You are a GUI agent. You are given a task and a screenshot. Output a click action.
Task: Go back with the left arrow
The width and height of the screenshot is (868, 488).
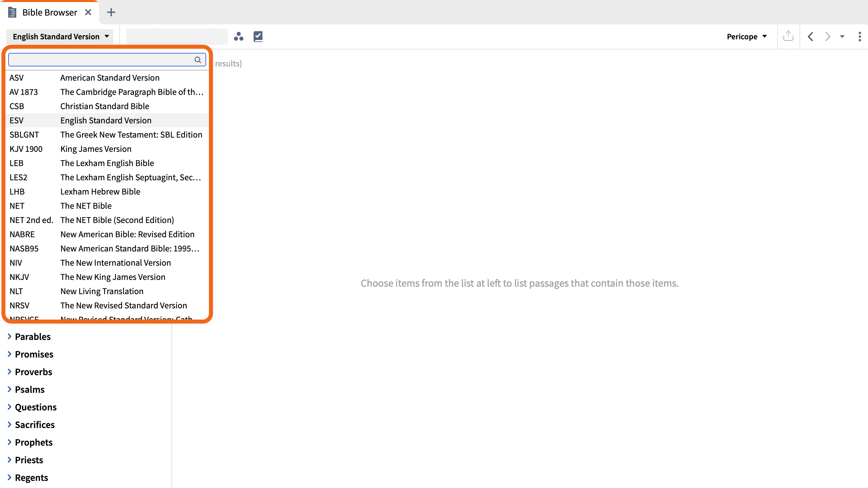pos(811,36)
